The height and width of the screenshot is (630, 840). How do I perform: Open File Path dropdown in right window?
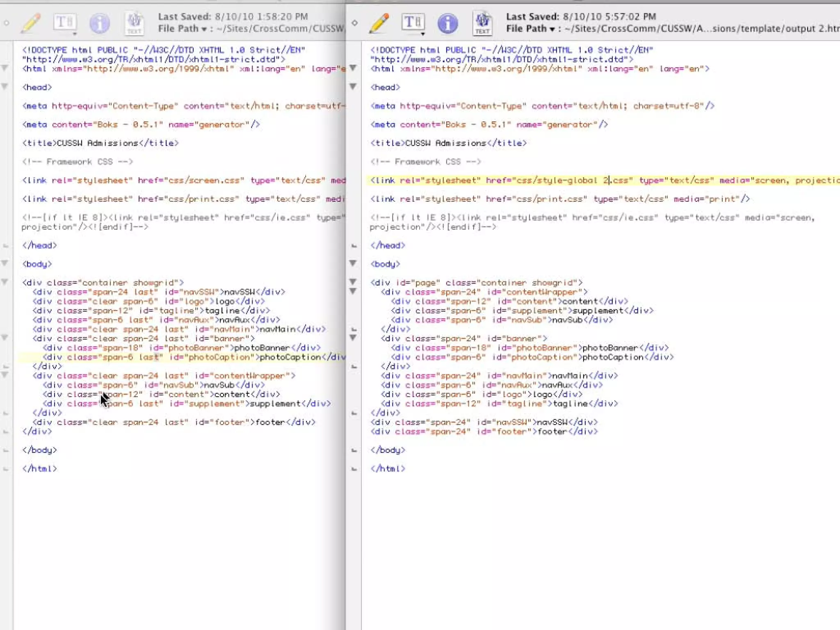552,29
